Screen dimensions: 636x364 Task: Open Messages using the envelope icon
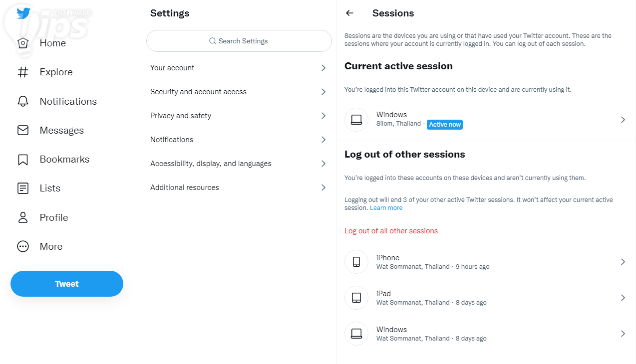(23, 130)
